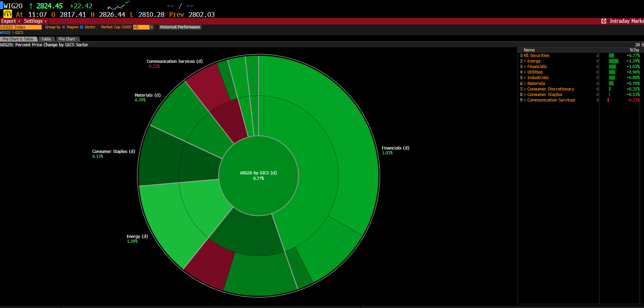Select the Sector group-by radio button

tap(82, 27)
